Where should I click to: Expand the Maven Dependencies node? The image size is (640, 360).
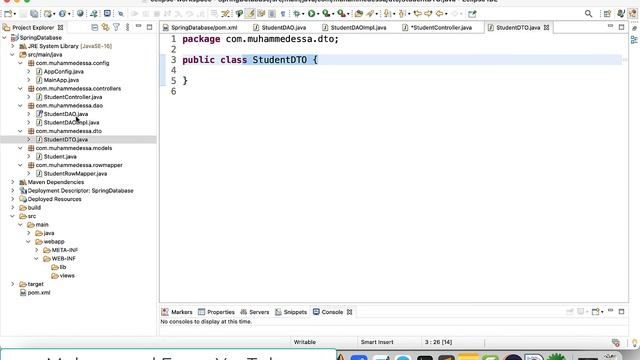pos(13,182)
